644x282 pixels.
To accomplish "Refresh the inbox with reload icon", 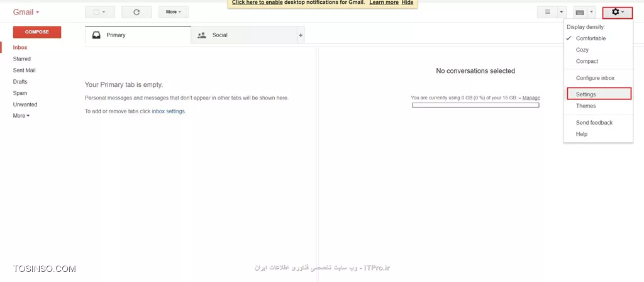I will [136, 12].
